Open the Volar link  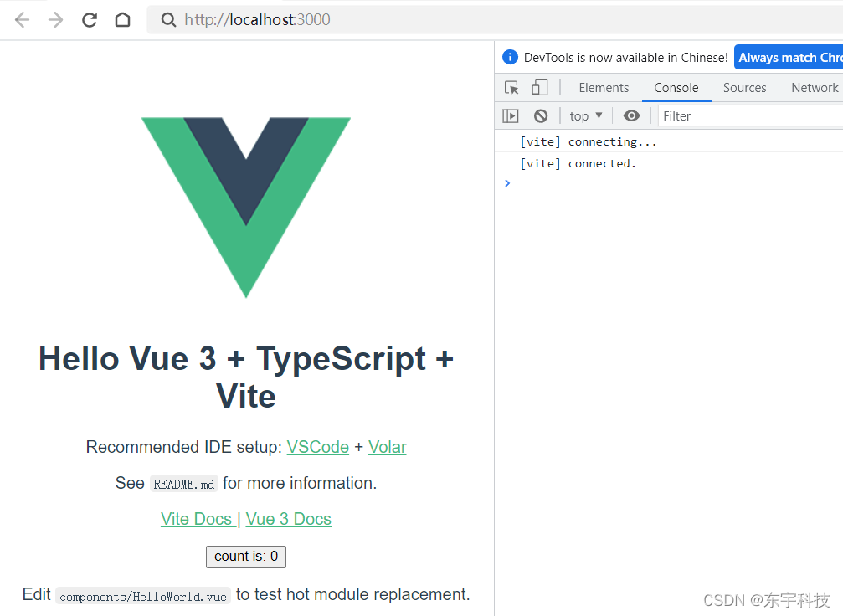[387, 447]
